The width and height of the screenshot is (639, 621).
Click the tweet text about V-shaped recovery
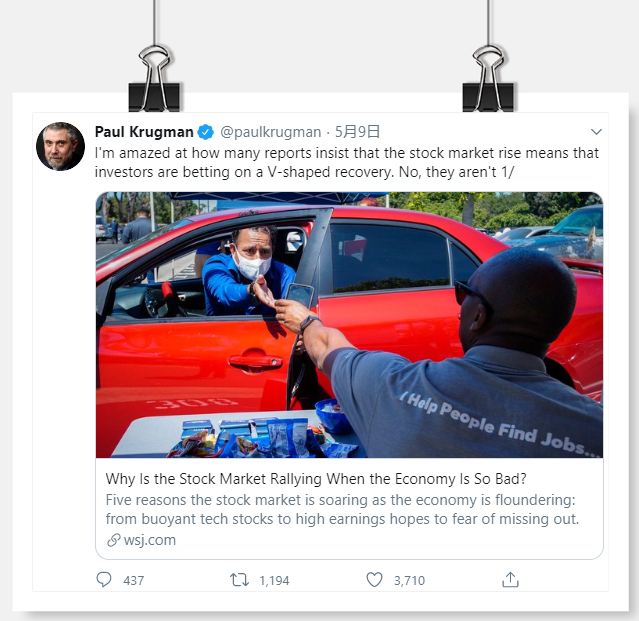[x=346, y=162]
